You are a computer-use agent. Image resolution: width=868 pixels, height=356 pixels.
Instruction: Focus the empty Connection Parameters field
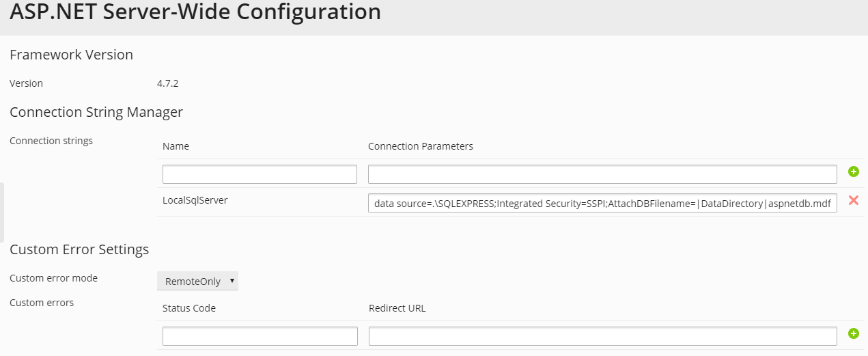(602, 174)
